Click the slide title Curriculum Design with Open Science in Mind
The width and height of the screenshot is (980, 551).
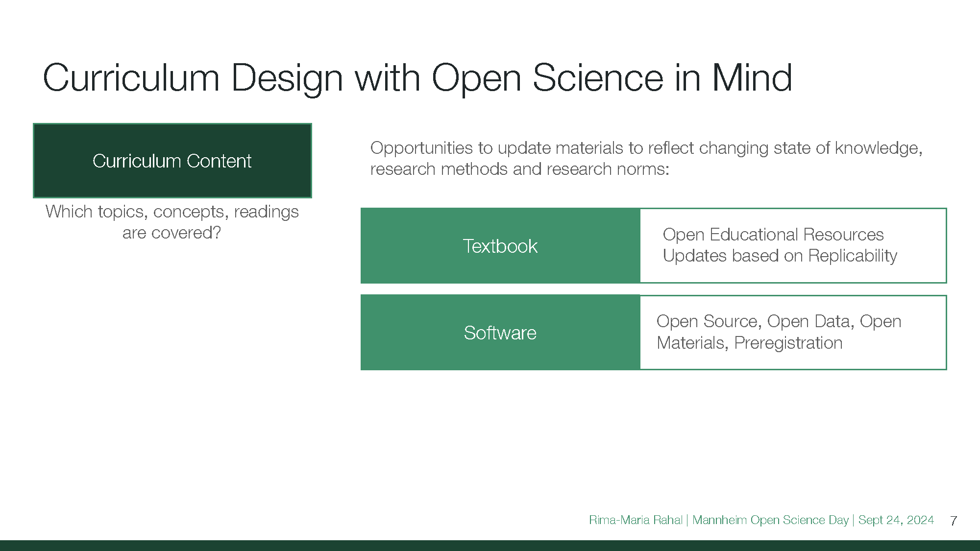click(417, 78)
